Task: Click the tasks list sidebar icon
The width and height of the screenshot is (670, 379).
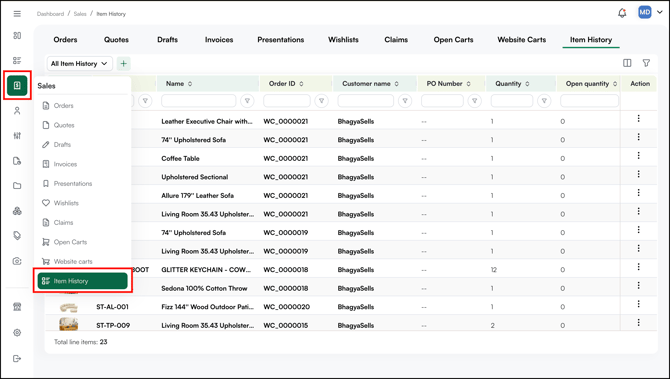Action: point(17,61)
